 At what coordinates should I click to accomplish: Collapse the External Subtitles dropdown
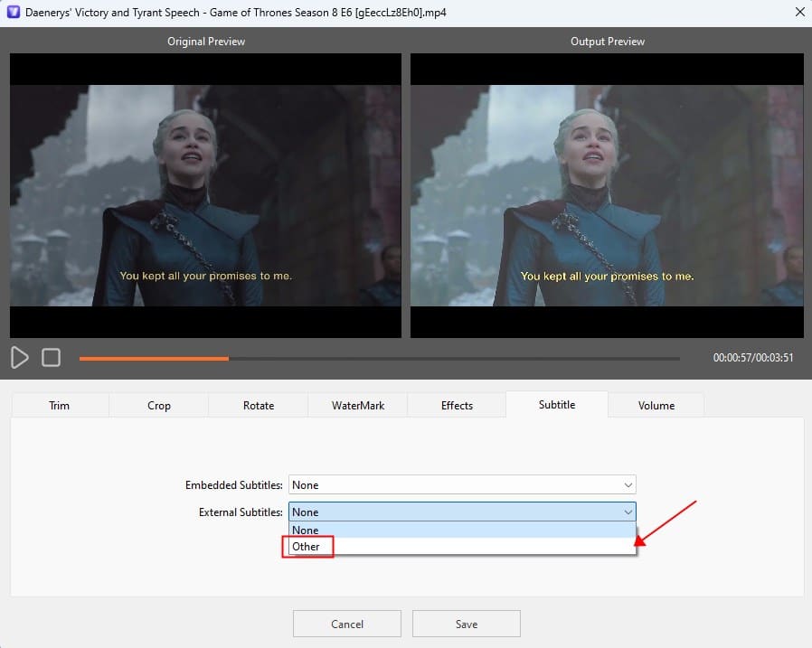(462, 512)
